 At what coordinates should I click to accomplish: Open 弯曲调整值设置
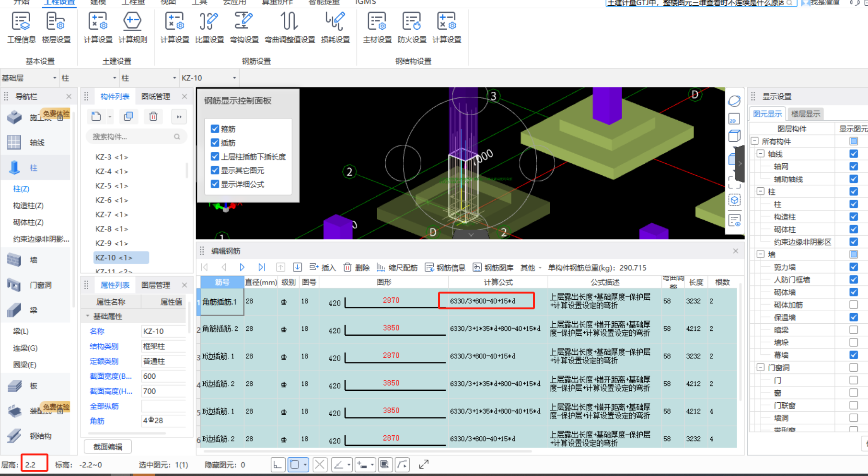click(x=289, y=28)
